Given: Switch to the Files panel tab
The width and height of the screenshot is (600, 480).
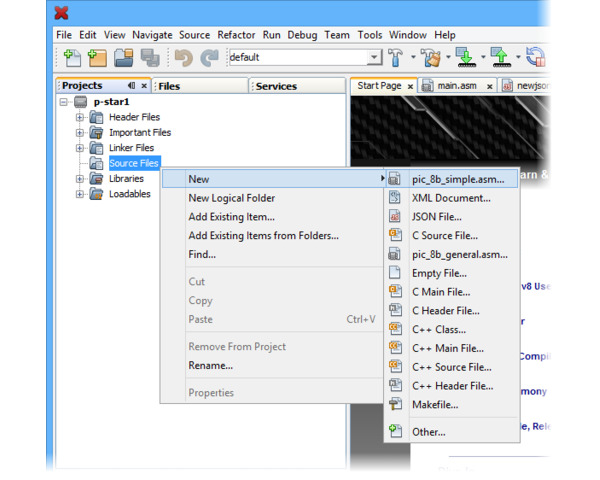Looking at the screenshot, I should point(170,86).
